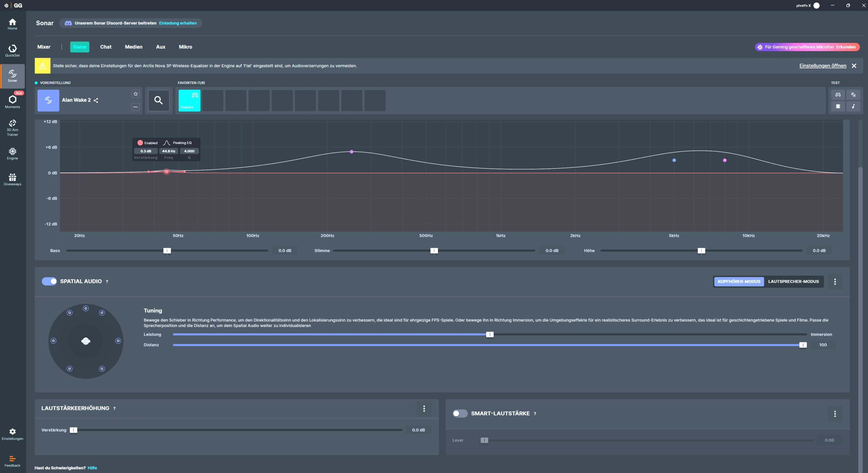868x473 pixels.
Task: Click the preset search magnifier icon
Action: tap(158, 100)
